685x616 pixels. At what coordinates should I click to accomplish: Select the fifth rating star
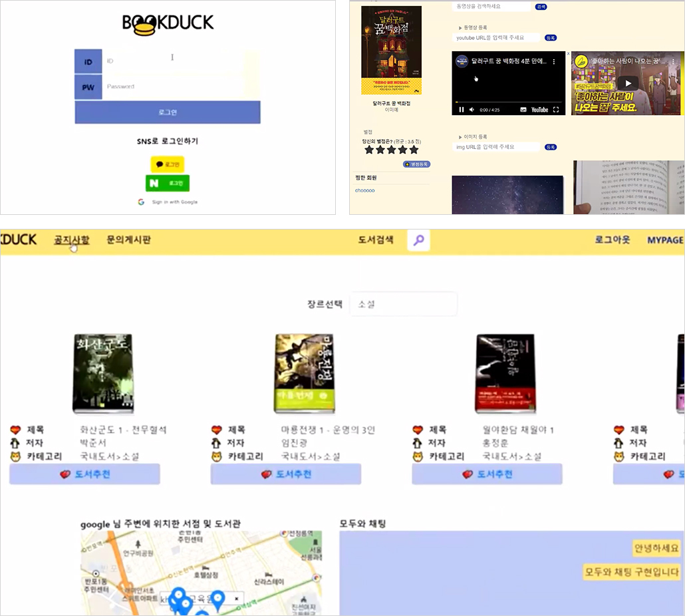(x=414, y=150)
